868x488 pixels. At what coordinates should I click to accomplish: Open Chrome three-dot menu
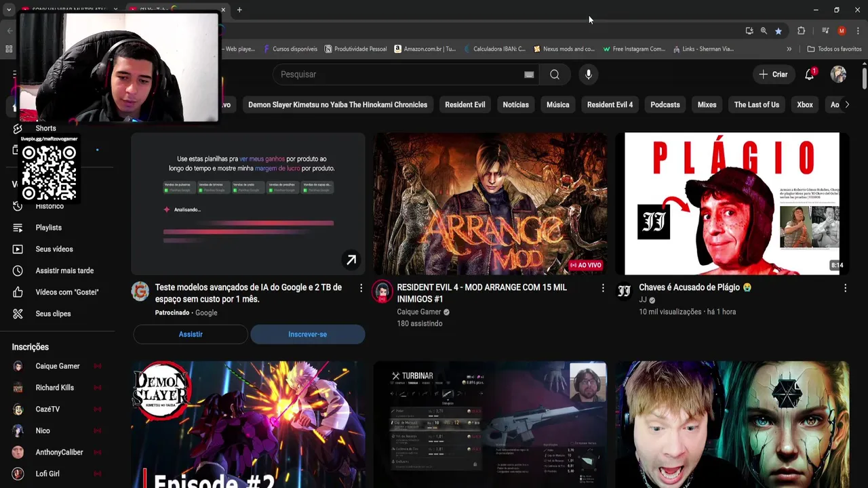tap(858, 31)
